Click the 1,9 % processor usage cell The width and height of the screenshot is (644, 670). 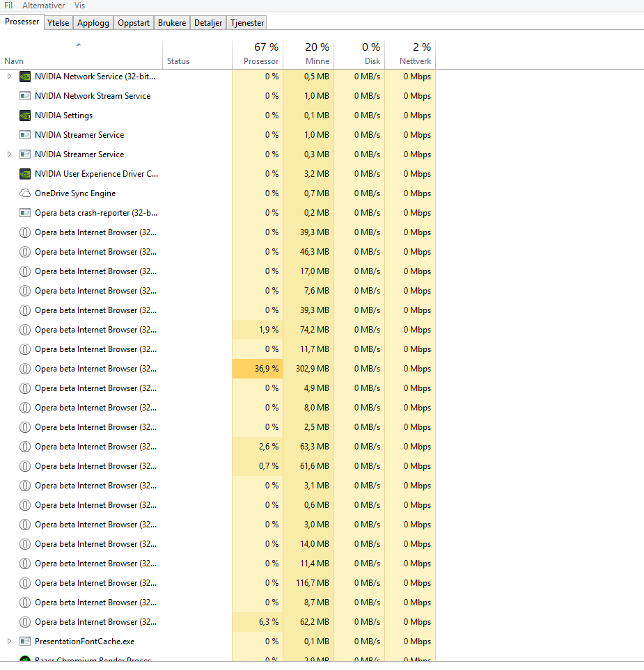258,330
